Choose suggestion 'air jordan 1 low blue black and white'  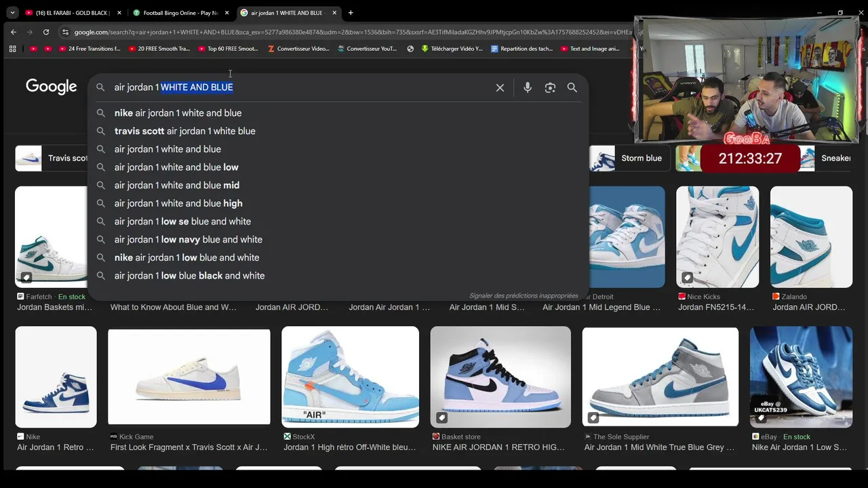pyautogui.click(x=338, y=276)
